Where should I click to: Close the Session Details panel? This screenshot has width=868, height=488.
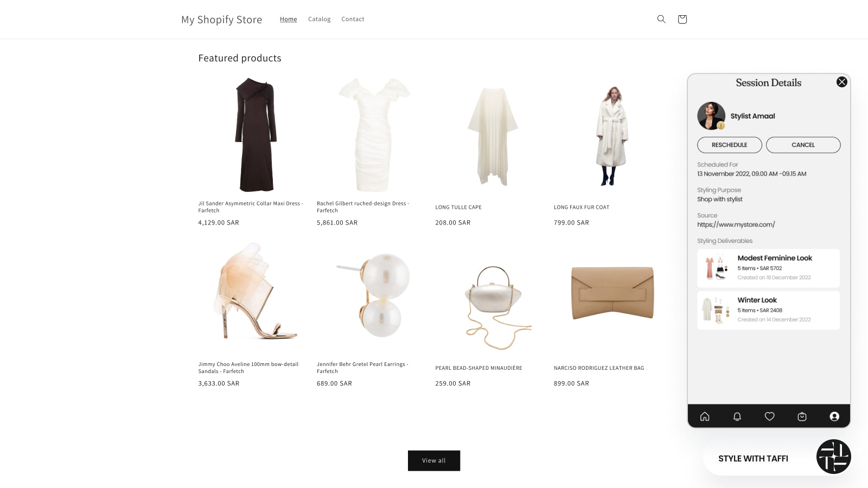(x=841, y=82)
